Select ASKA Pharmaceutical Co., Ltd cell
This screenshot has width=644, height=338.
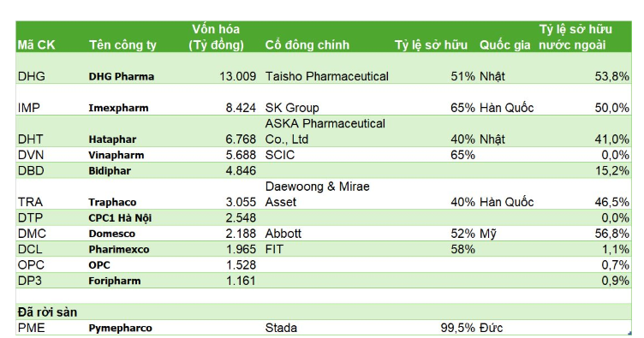pos(325,131)
